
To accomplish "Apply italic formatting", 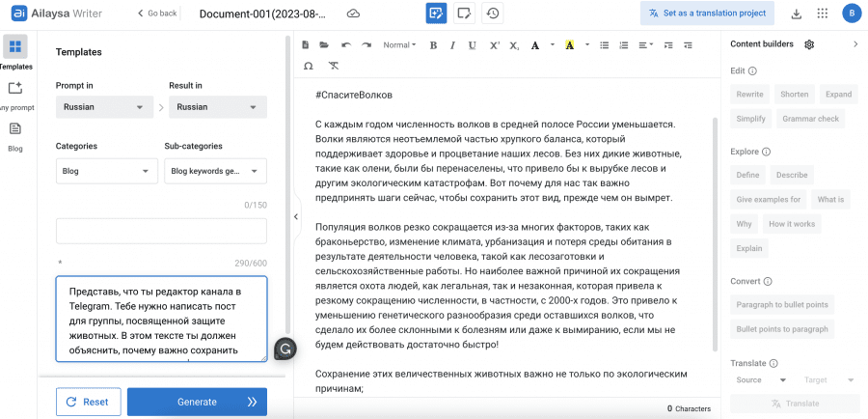I will click(452, 45).
